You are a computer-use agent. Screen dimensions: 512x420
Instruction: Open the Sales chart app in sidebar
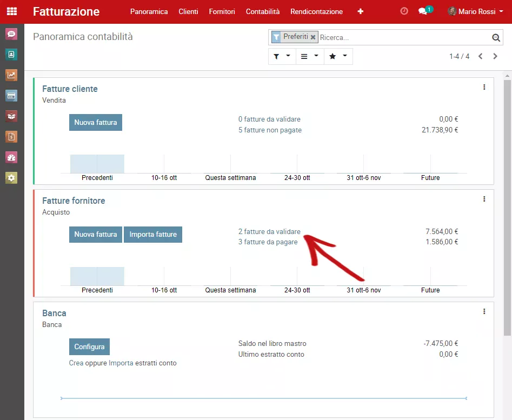(x=11, y=75)
